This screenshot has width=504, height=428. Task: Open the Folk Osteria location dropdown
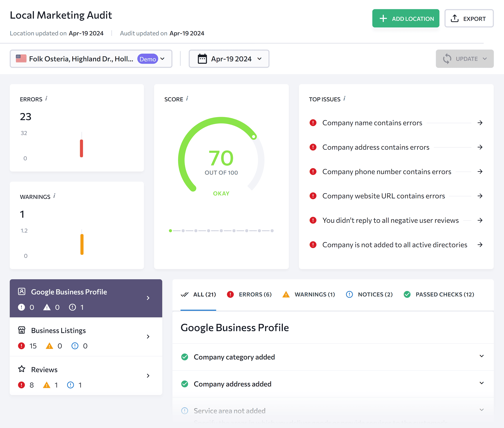[162, 58]
